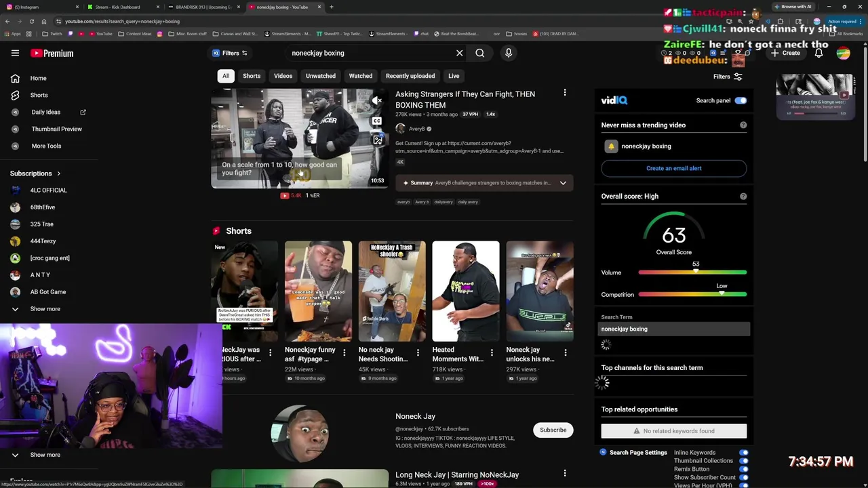Image resolution: width=868 pixels, height=488 pixels.
Task: Clear the search box with X
Action: point(459,53)
